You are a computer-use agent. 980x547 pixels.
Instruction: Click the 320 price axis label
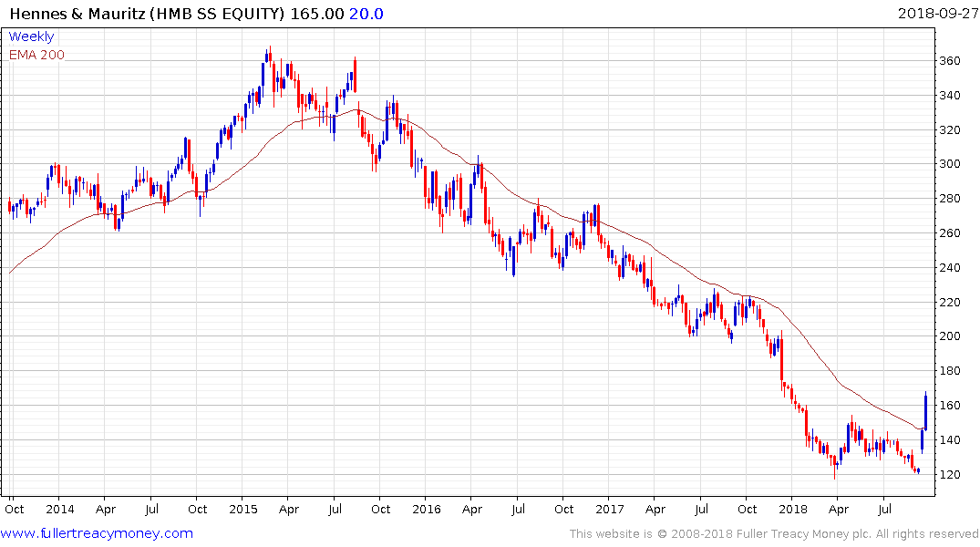950,130
